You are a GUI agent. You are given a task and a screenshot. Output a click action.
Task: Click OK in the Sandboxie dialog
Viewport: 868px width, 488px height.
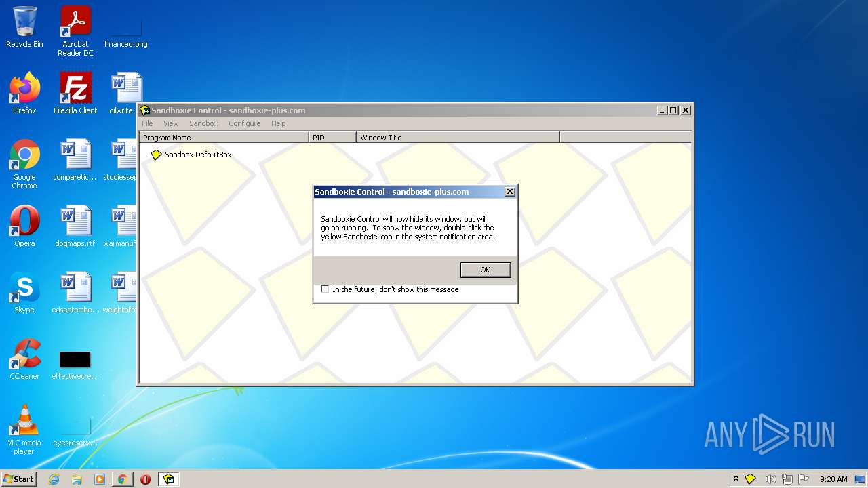pyautogui.click(x=485, y=270)
